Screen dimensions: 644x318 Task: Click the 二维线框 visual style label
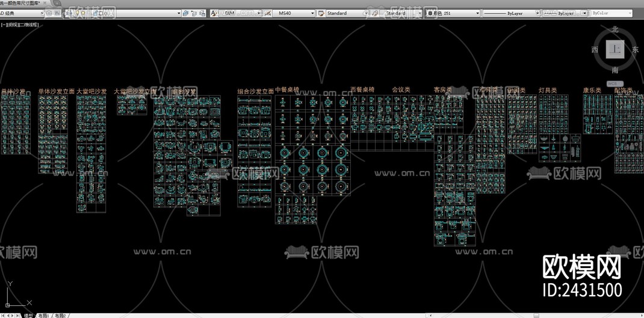[x=29, y=25]
